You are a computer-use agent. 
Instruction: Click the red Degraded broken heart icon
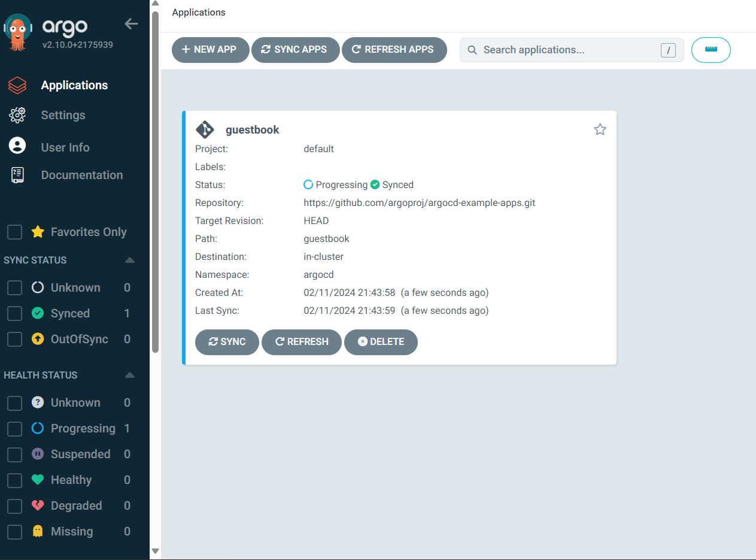(x=38, y=505)
